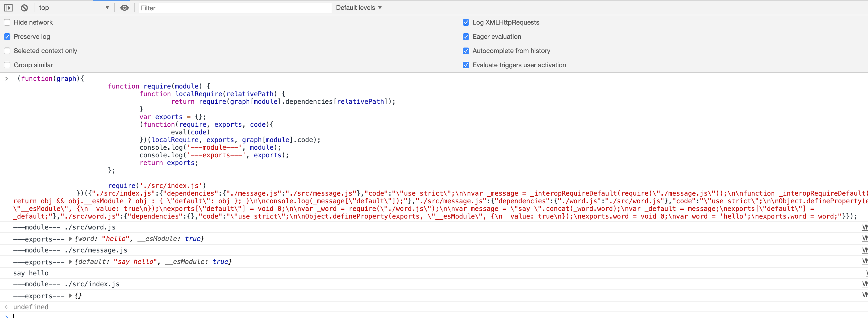Click the live expression eye icon
The height and width of the screenshot is (318, 868).
coord(124,8)
